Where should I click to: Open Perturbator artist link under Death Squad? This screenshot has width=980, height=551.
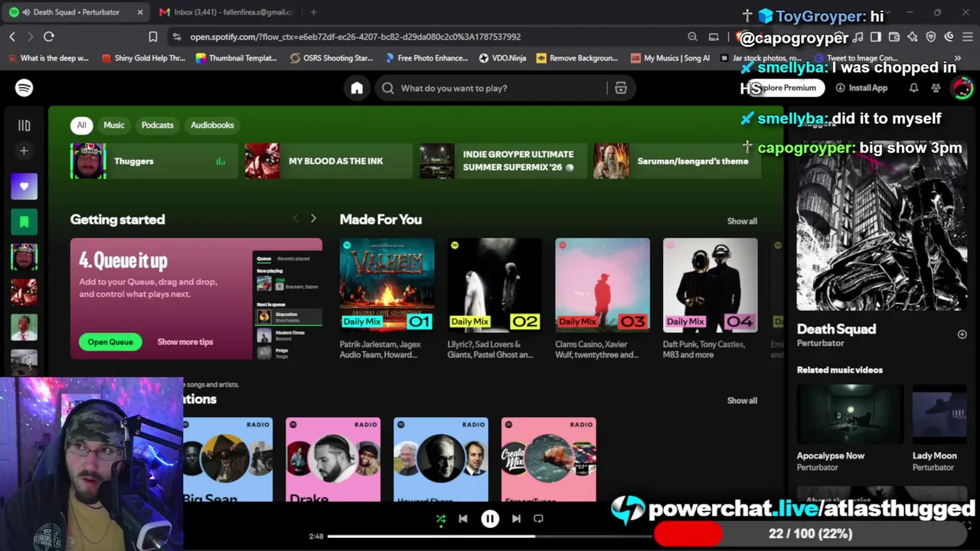(820, 344)
